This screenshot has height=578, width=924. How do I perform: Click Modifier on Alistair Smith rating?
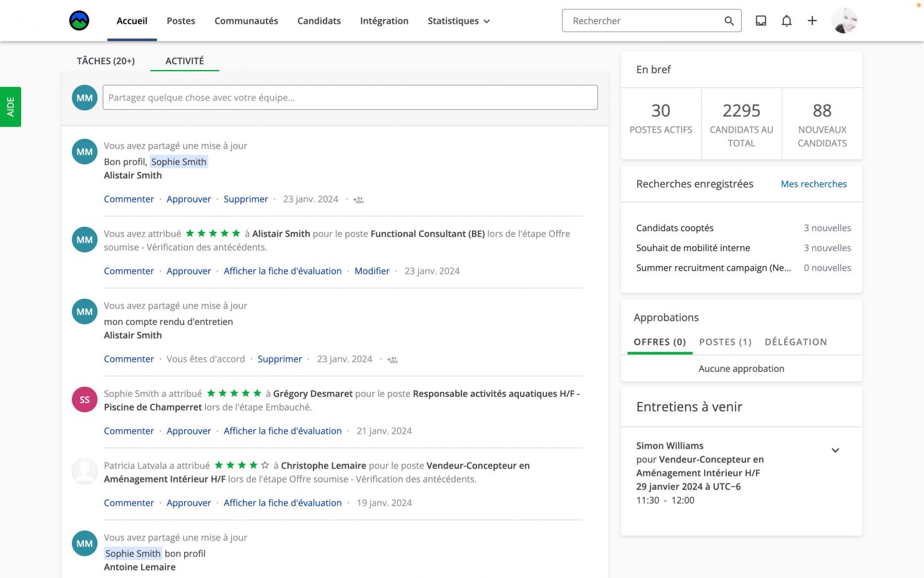371,271
